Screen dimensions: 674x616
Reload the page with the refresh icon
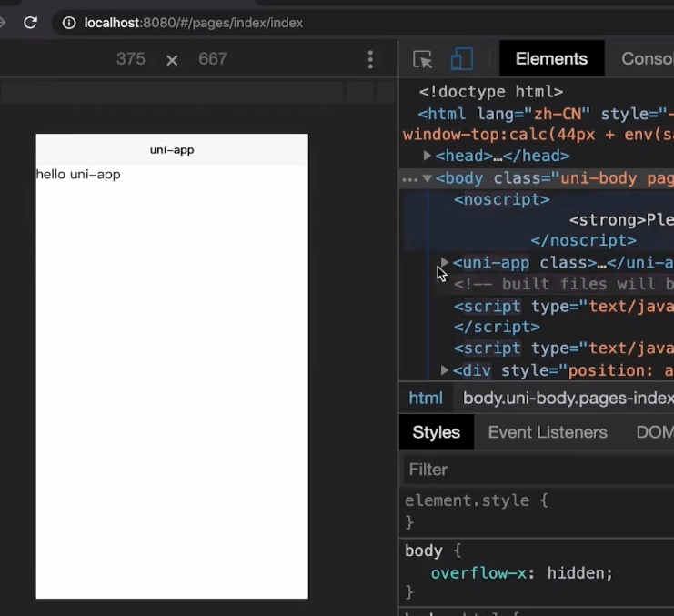(30, 23)
